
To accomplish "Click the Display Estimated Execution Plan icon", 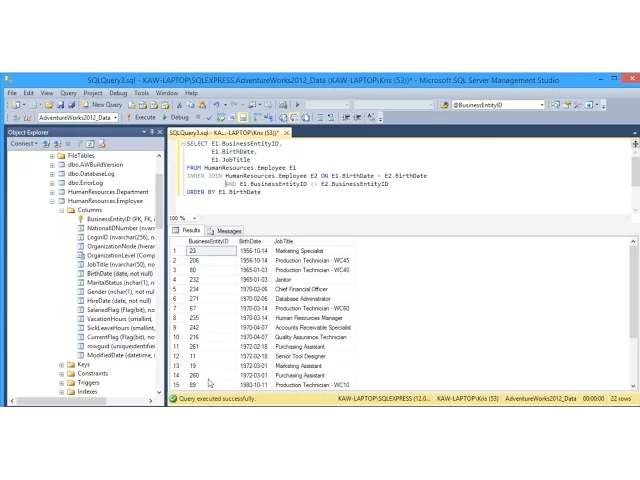I will point(221,118).
